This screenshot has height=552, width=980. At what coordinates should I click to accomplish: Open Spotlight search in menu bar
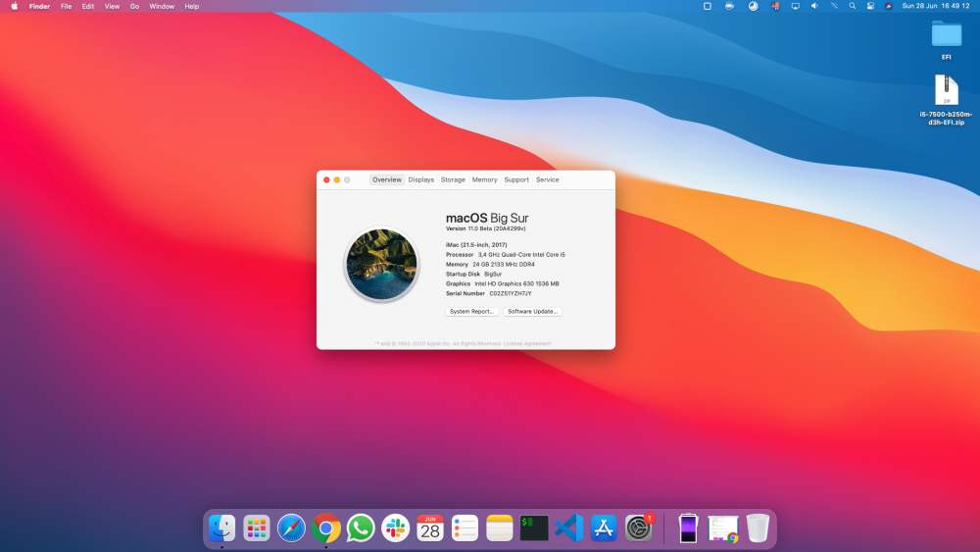853,6
